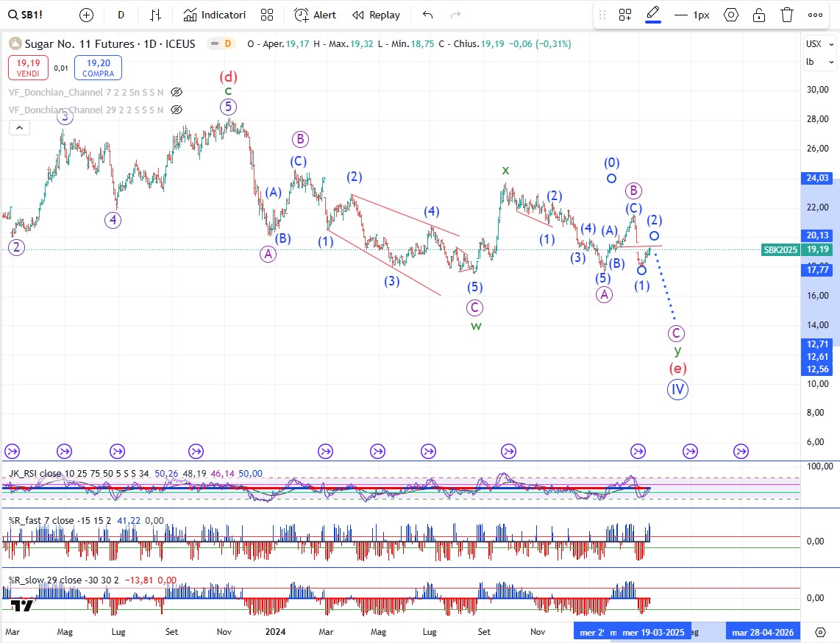The width and height of the screenshot is (840, 643).
Task: Click the 19,20 COMPRA buy button
Action: (98, 68)
